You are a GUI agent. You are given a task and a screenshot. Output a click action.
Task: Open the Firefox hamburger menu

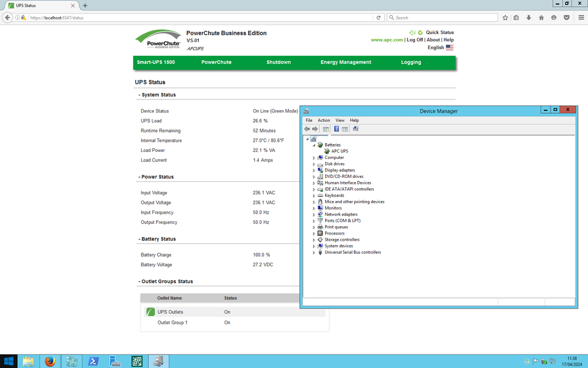coord(582,18)
